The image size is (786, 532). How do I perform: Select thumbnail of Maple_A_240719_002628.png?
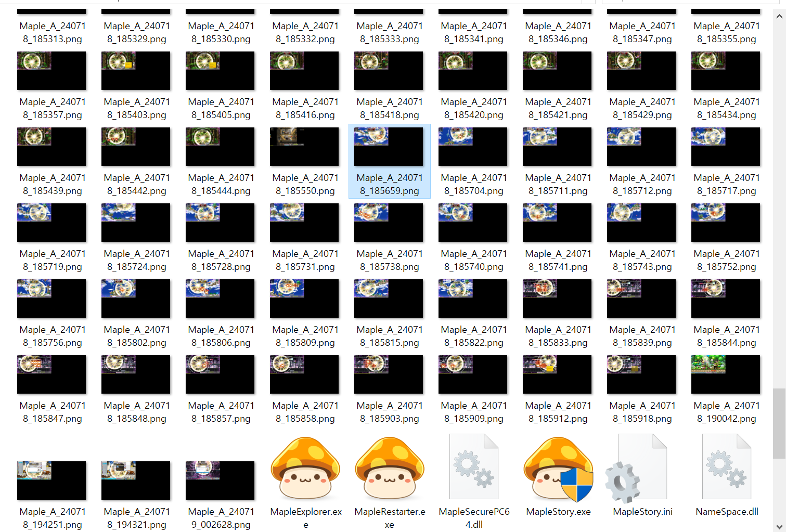point(220,481)
